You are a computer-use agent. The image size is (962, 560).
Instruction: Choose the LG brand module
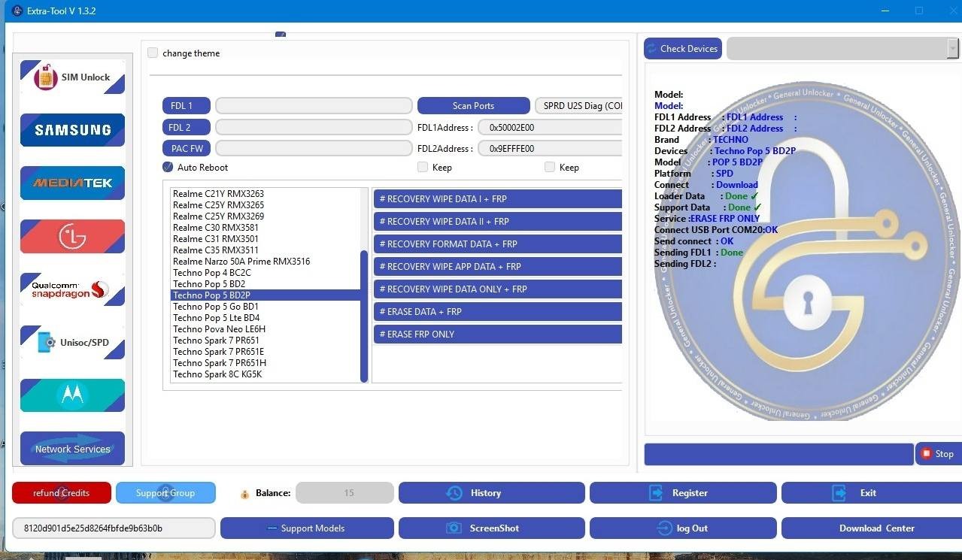(x=72, y=236)
